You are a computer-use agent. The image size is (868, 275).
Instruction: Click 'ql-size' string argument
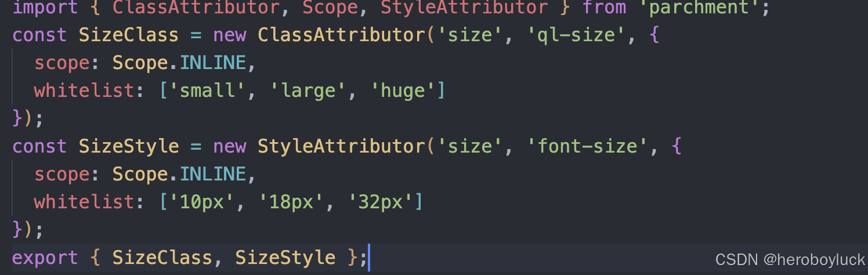[x=576, y=35]
